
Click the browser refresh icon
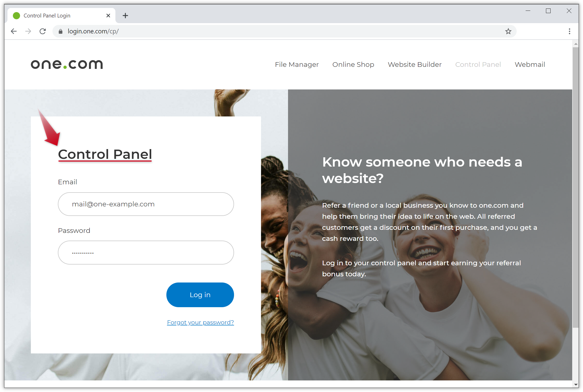tap(43, 31)
